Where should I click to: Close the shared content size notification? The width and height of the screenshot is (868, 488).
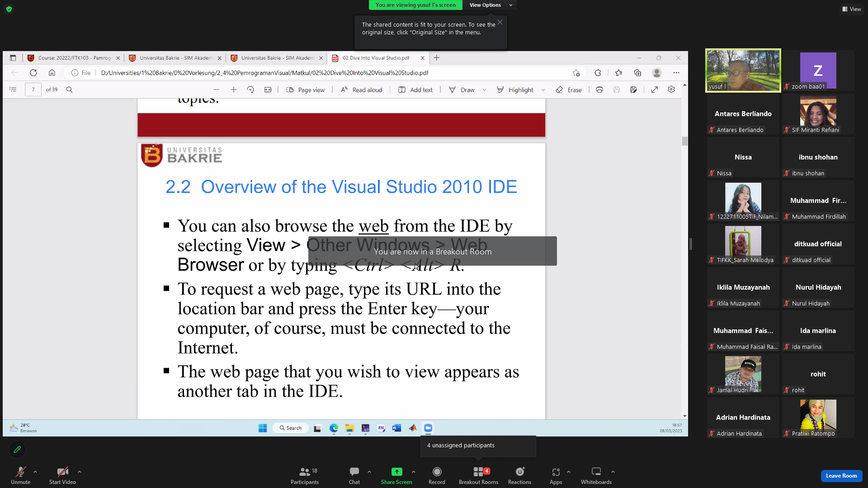tap(500, 22)
